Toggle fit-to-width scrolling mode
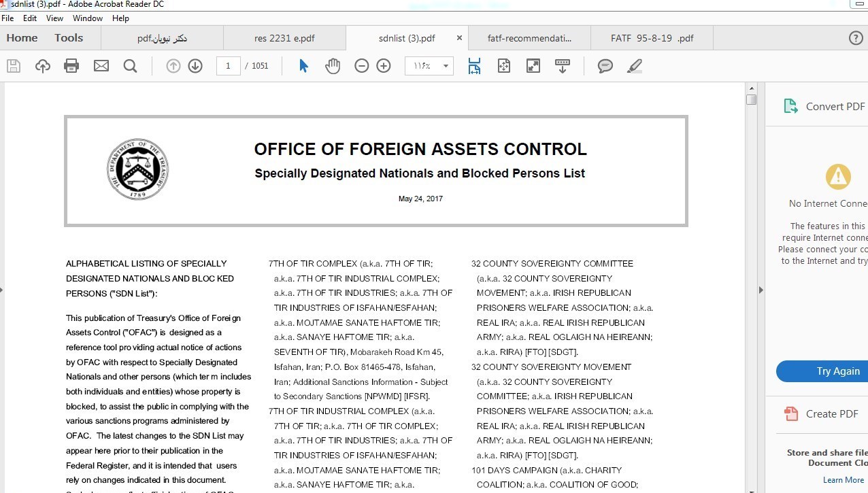This screenshot has height=493, width=868. (x=474, y=66)
